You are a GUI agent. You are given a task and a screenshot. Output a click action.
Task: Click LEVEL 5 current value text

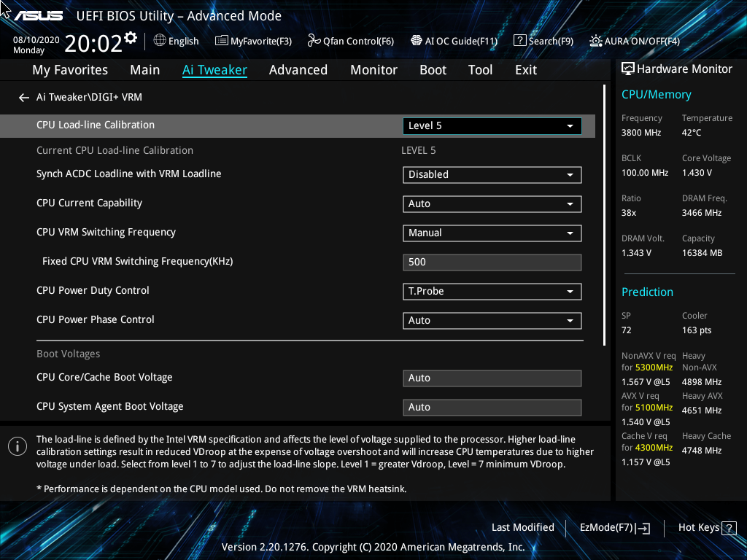(418, 150)
